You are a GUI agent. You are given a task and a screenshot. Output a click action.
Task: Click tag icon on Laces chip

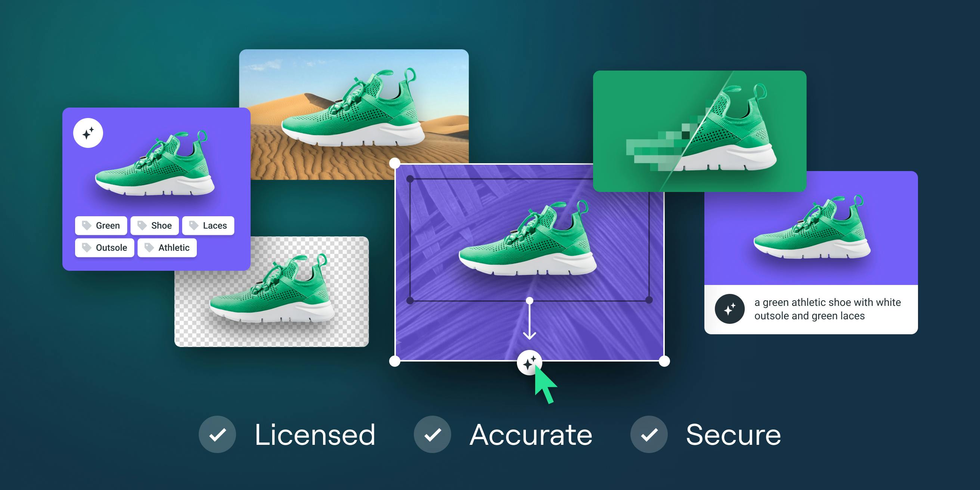[193, 225]
